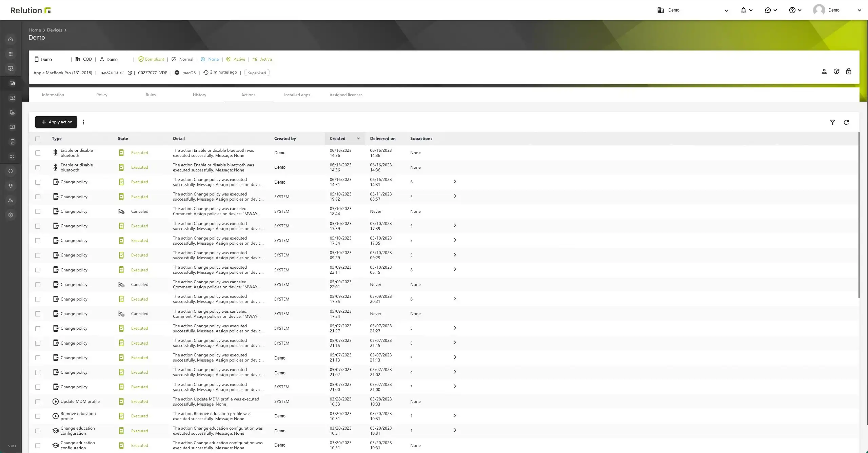Click the Apply action button
The image size is (868, 453).
point(56,122)
